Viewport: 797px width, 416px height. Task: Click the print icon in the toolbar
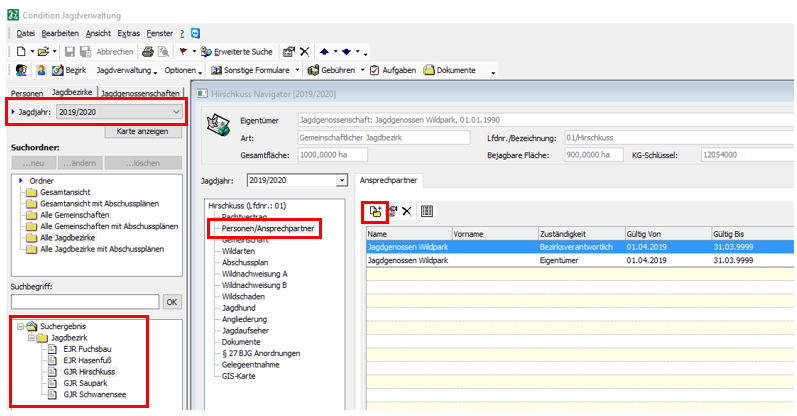tap(147, 51)
